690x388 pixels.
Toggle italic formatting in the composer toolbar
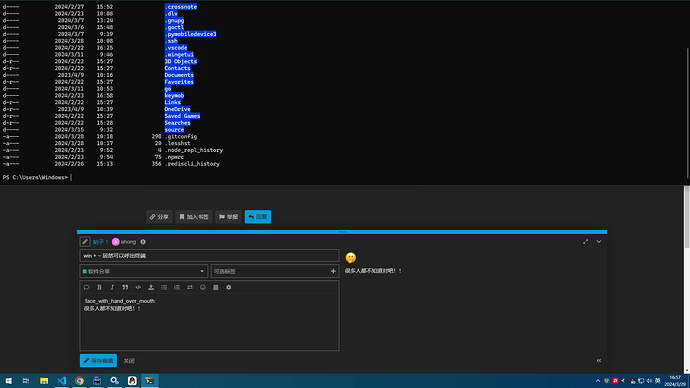point(112,287)
